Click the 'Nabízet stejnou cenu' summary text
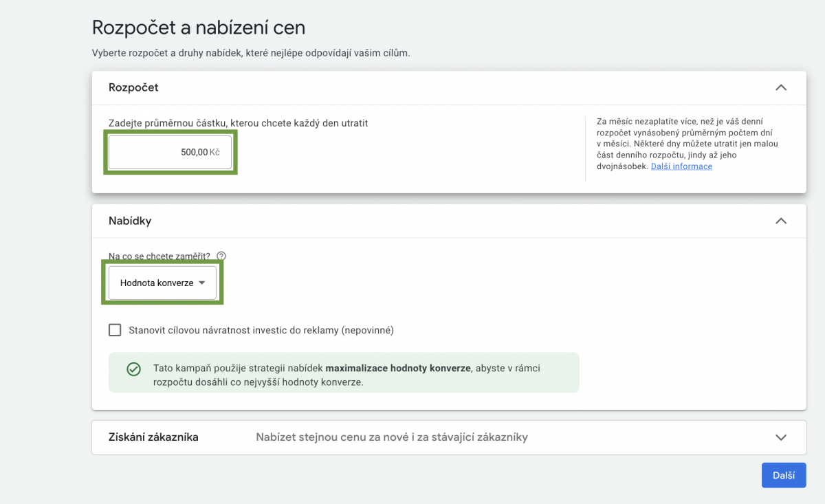Viewport: 825px width, 504px height. [391, 437]
